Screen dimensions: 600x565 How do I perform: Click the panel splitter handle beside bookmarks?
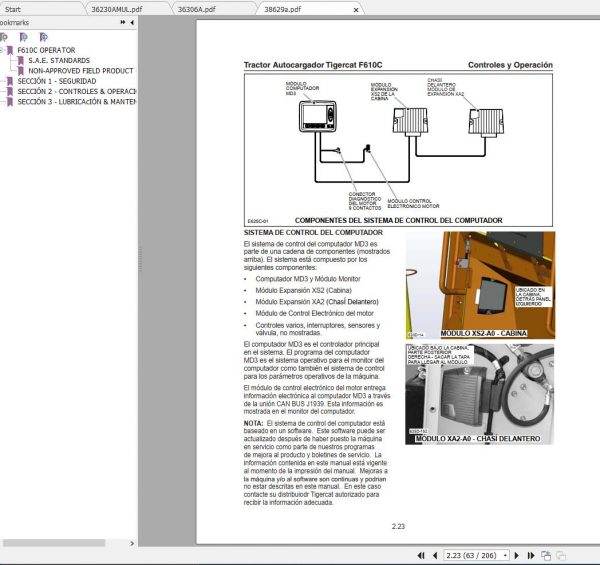click(x=140, y=260)
